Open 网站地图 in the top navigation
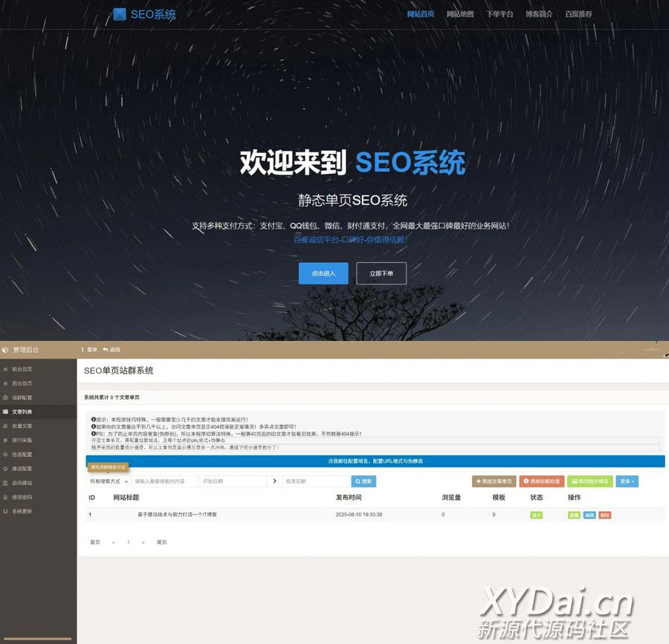 [x=460, y=14]
